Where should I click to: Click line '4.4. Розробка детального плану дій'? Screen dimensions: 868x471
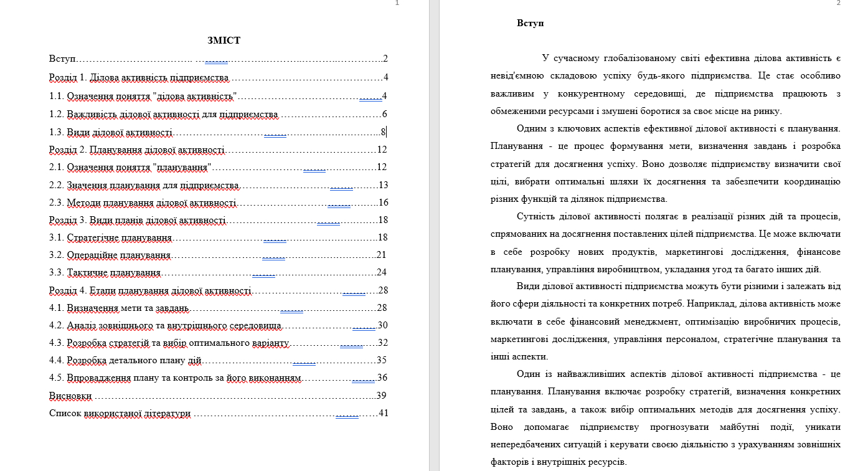click(219, 360)
